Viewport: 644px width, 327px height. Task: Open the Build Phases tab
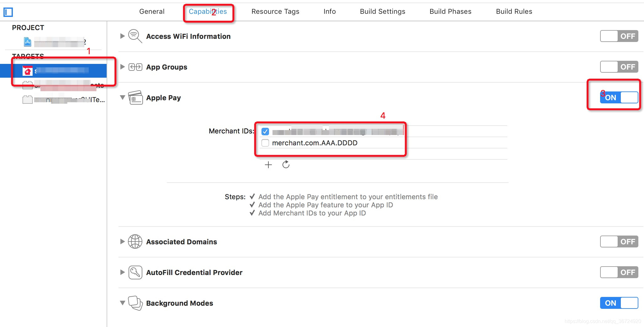(x=450, y=12)
